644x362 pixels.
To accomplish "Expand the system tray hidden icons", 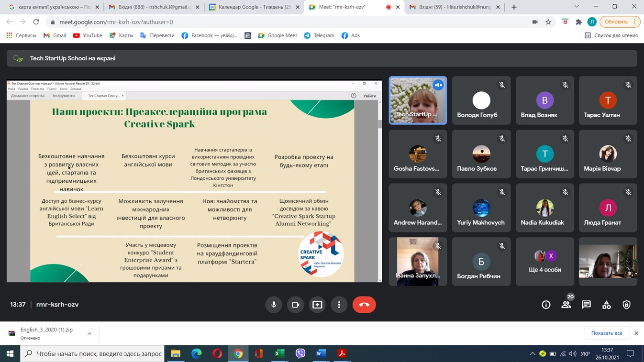I will (x=532, y=354).
